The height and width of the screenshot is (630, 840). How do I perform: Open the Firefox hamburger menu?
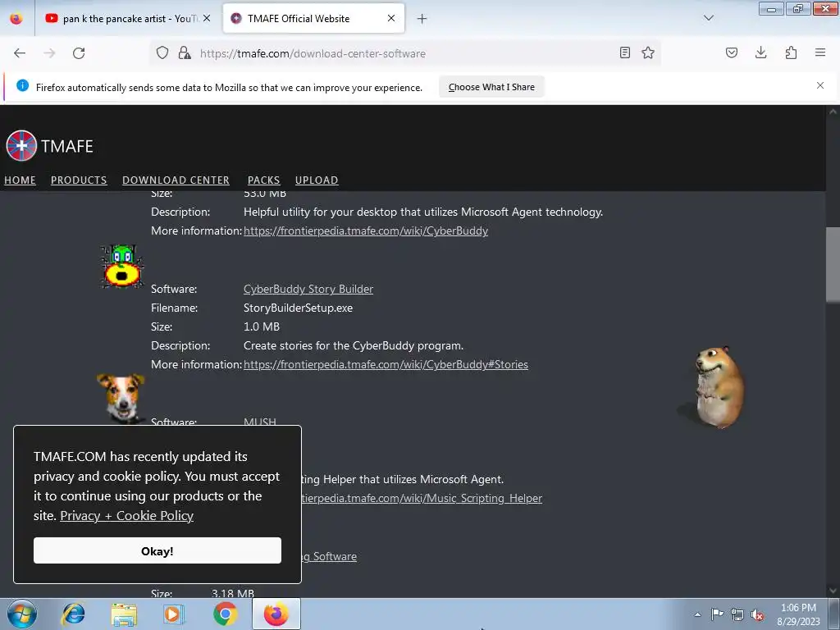[x=820, y=52]
